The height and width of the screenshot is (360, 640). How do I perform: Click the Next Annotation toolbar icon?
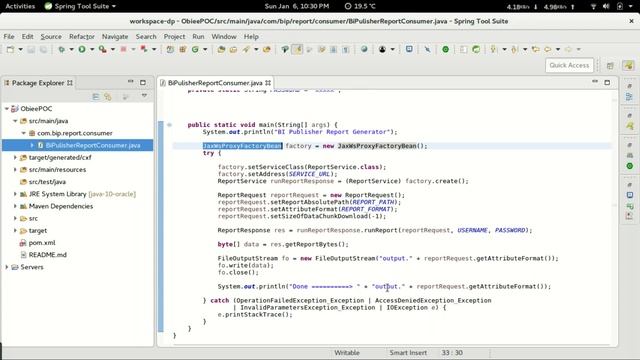pyautogui.click(x=493, y=49)
